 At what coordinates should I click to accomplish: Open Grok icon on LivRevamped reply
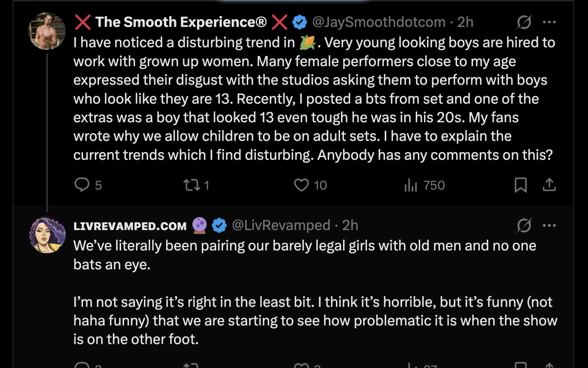[x=524, y=225]
